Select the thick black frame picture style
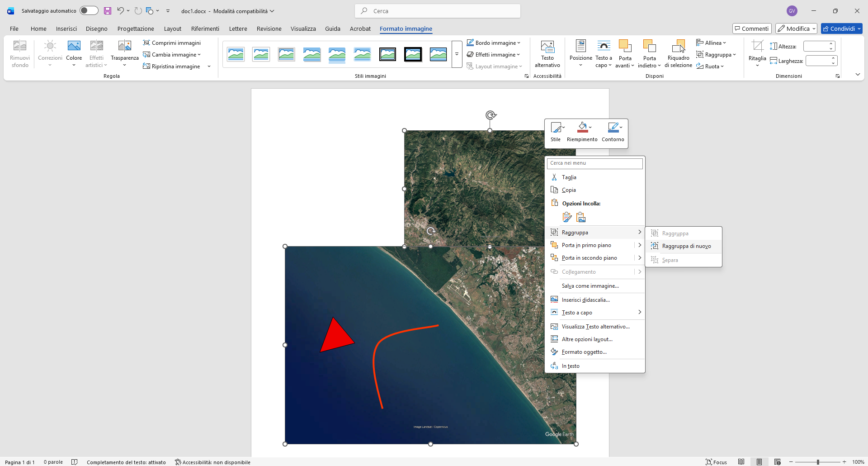Screen dimensions: 868x466 pos(413,54)
